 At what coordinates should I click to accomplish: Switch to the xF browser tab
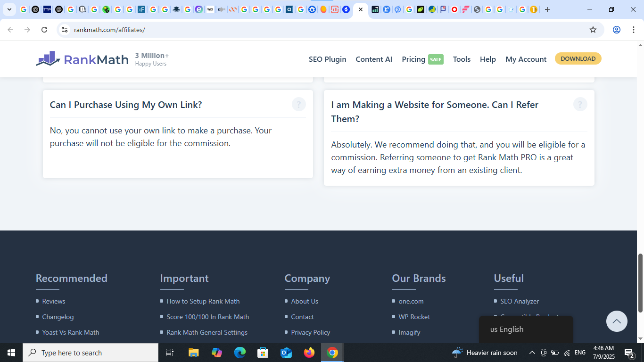pyautogui.click(x=141, y=9)
